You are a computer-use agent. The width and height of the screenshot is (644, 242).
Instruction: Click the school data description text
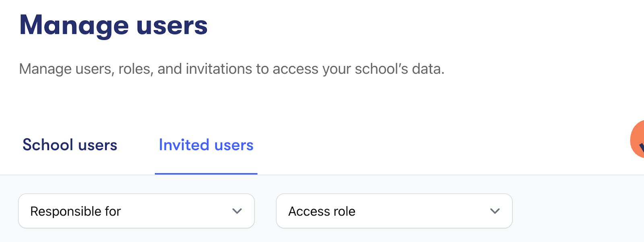(x=231, y=69)
